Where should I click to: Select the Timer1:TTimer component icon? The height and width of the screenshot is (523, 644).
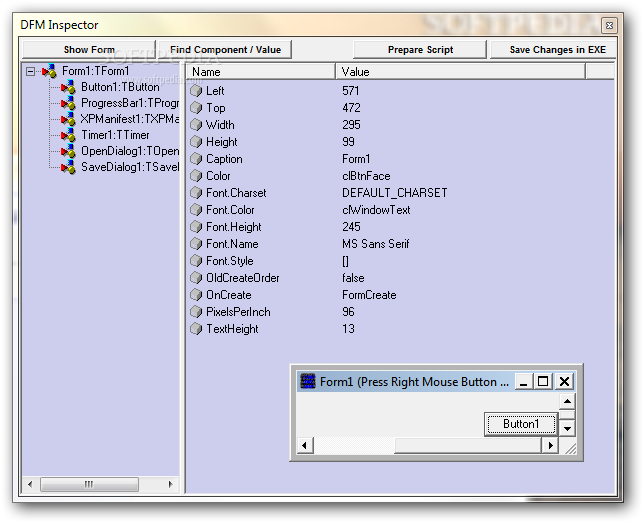tap(68, 135)
